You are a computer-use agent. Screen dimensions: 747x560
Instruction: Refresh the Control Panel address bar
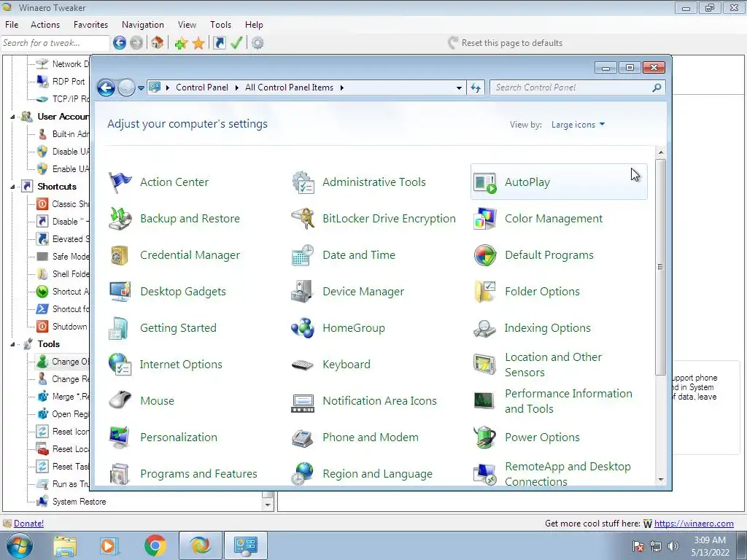point(476,87)
